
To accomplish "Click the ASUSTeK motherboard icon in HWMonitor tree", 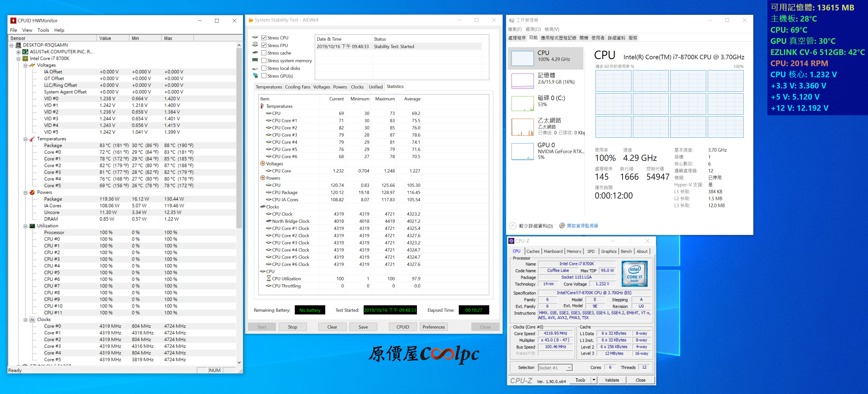I will 25,52.
